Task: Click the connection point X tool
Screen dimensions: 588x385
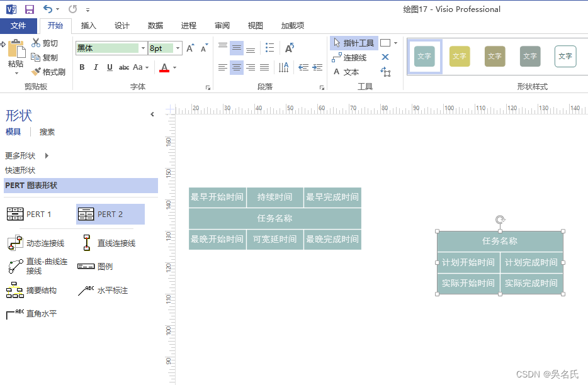Action: tap(385, 57)
